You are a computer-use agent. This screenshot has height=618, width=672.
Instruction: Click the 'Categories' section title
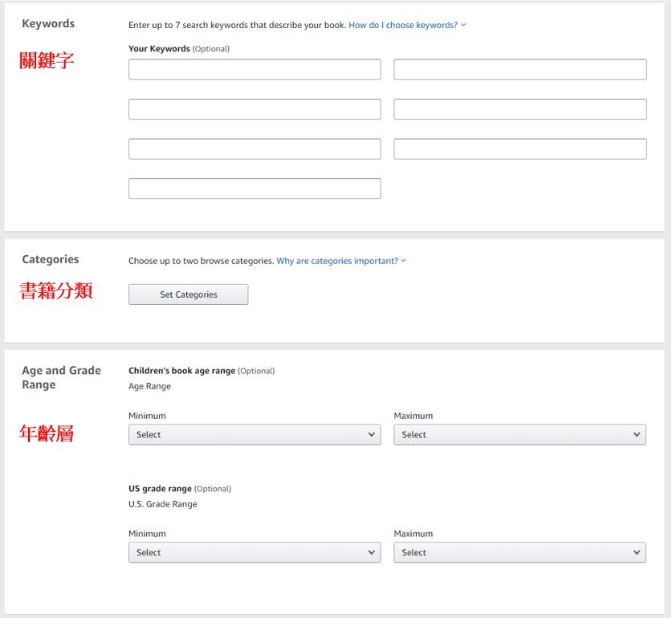tap(51, 259)
